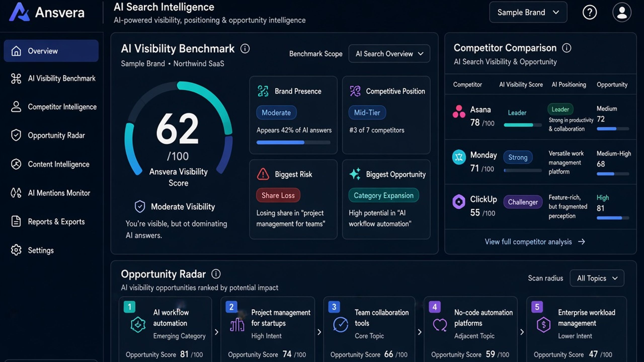Click the Biggest Risk warning triangle icon
Image resolution: width=644 pixels, height=362 pixels.
[x=263, y=174]
